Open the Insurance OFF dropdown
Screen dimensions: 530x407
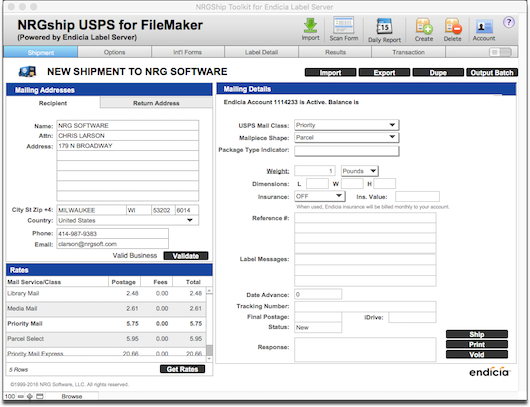point(319,196)
